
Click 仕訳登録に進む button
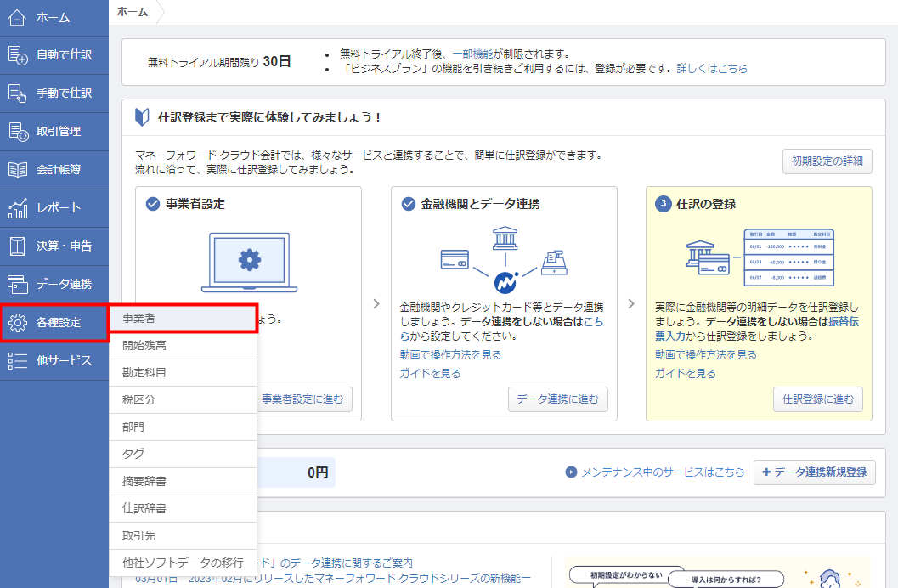818,399
